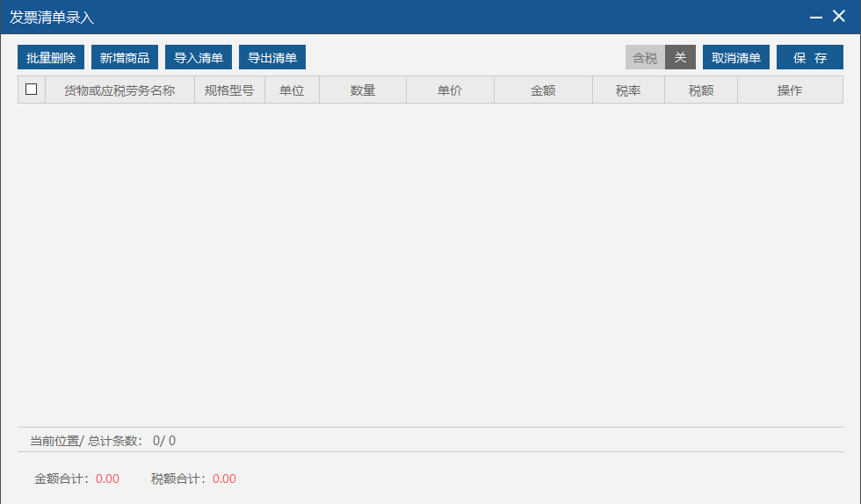The height and width of the screenshot is (504, 861).
Task: Close the 发票清单录入 window
Action: (838, 16)
